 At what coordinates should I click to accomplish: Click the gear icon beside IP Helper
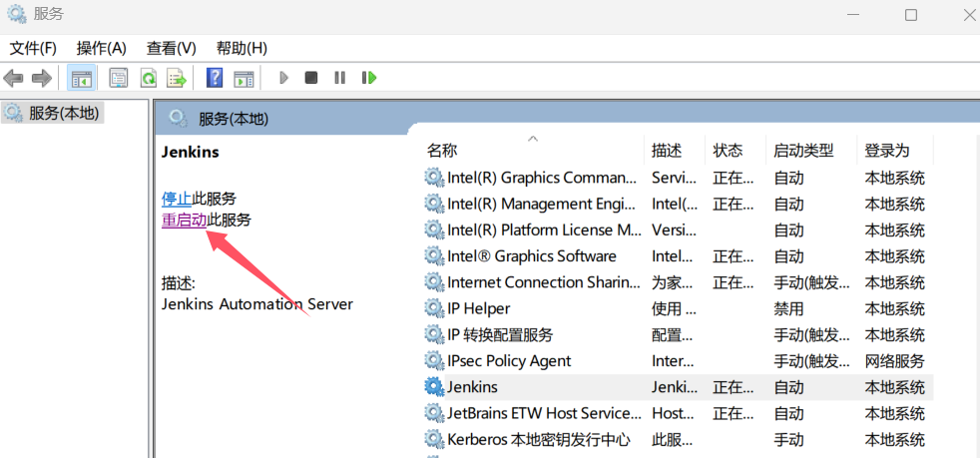(x=434, y=308)
